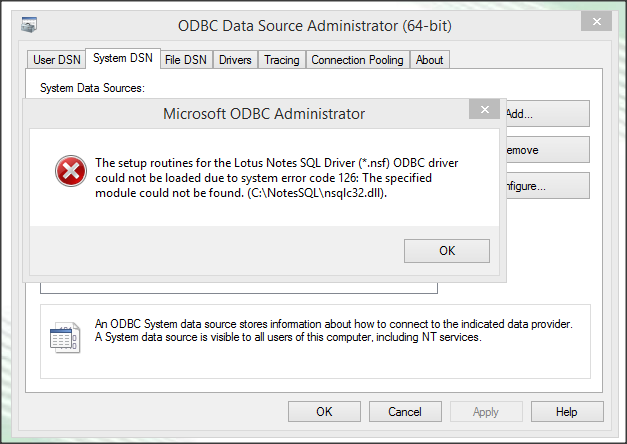The image size is (627, 444).
Task: Switch to the User DSN tab
Action: pos(56,60)
